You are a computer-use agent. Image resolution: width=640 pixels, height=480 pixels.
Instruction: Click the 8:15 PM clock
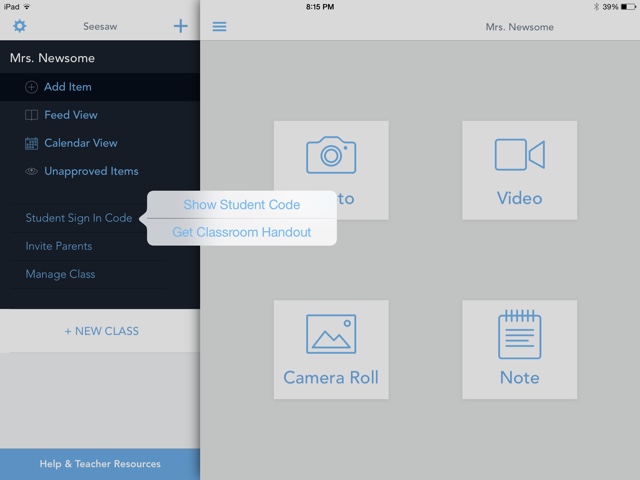[320, 7]
